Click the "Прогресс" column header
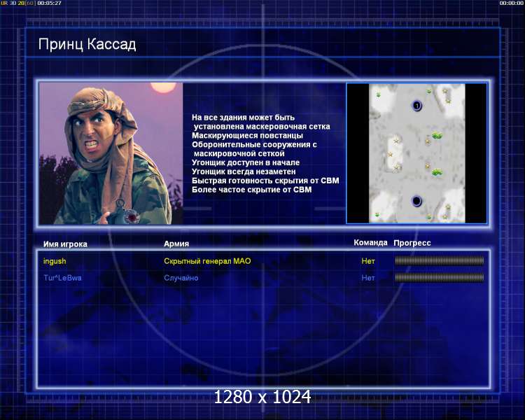Screen dimensions: 525x420 (412, 243)
